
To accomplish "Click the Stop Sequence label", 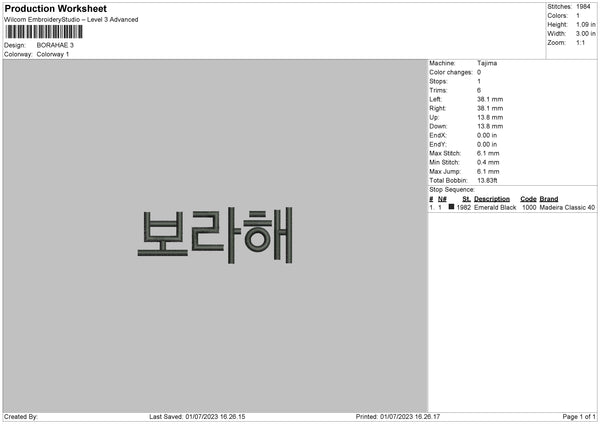I will click(x=452, y=190).
